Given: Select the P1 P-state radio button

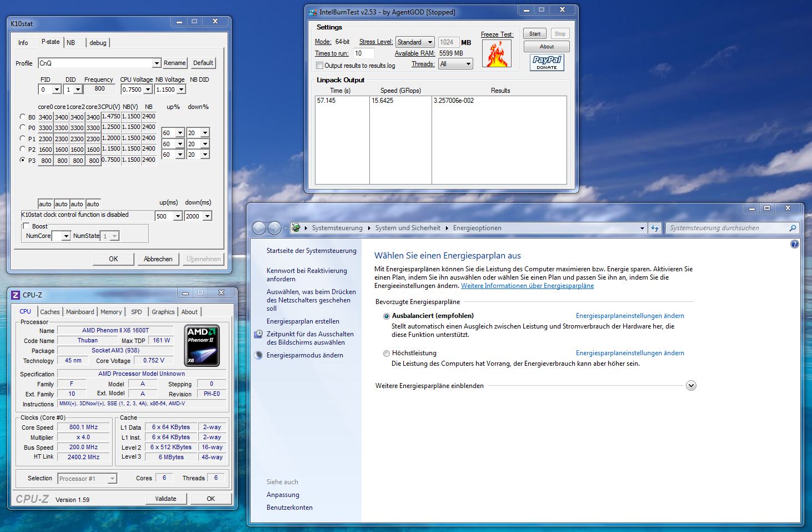Looking at the screenshot, I should [x=22, y=138].
